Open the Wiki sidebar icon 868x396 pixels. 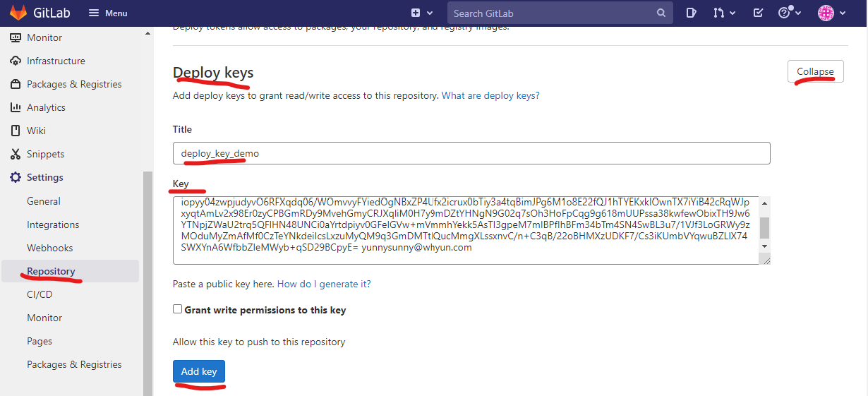pyautogui.click(x=16, y=131)
